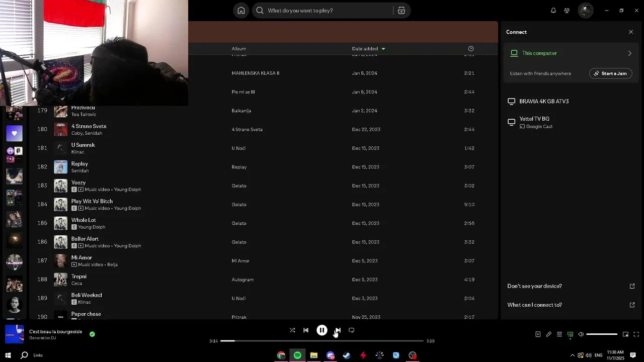The width and height of the screenshot is (644, 362).
Task: Open Windows Start menu
Action: point(8,355)
